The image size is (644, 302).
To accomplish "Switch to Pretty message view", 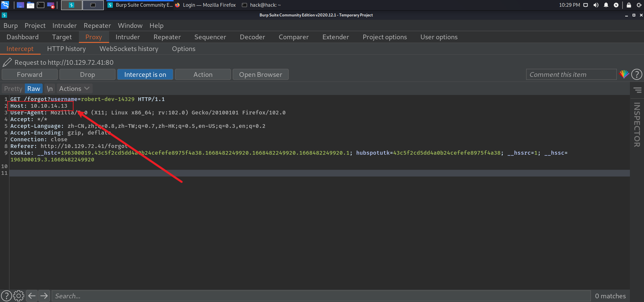I will (13, 89).
